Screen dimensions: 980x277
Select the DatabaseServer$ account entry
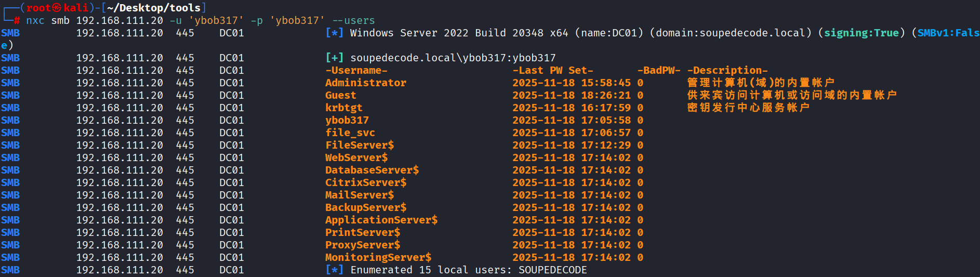pos(372,170)
